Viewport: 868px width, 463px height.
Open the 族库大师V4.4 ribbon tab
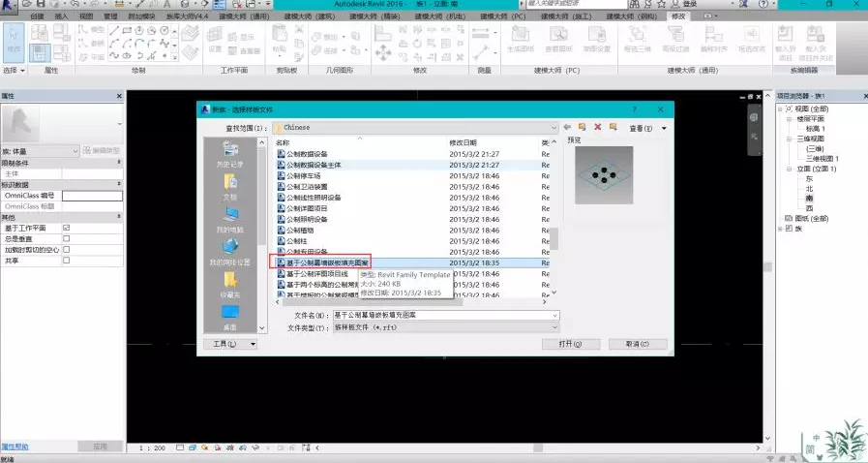tap(187, 16)
